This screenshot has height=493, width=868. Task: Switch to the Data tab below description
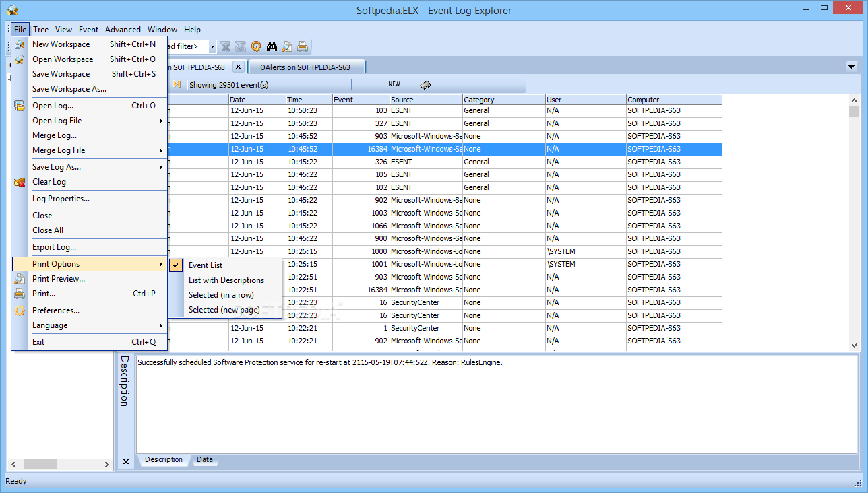tap(205, 460)
